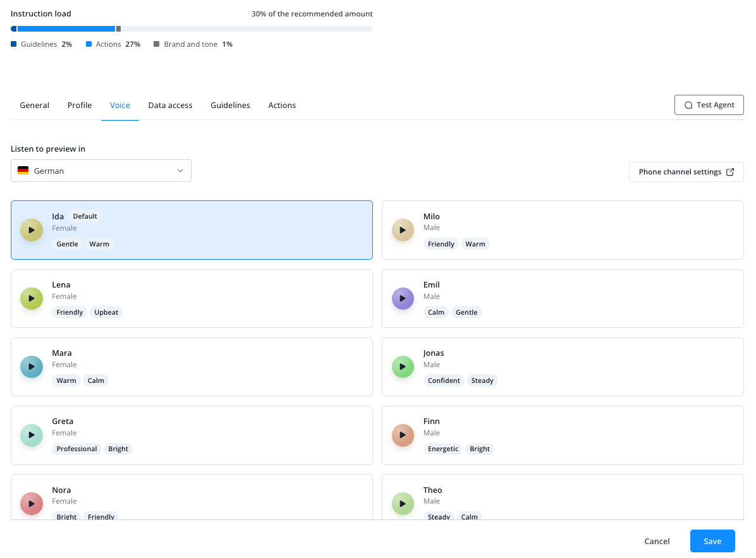Select the Greta voice card

192,435
